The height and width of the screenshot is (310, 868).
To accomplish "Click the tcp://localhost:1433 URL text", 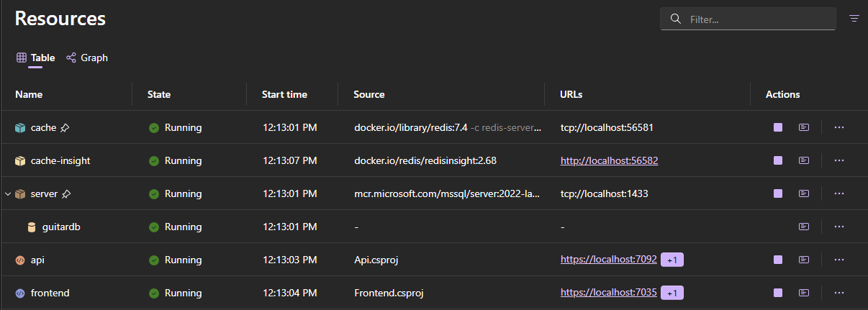I will coord(604,193).
